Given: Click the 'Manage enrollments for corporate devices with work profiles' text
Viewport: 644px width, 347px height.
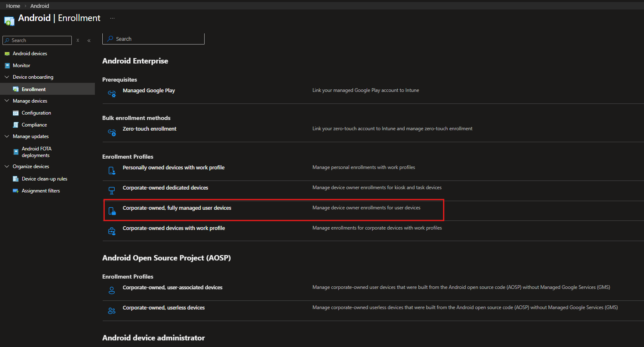Looking at the screenshot, I should [x=377, y=228].
